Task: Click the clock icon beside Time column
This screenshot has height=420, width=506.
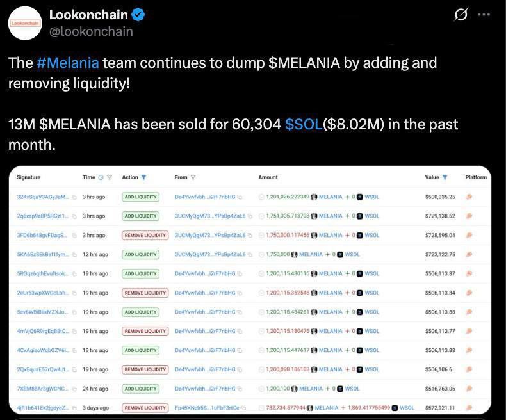Action: pos(101,177)
